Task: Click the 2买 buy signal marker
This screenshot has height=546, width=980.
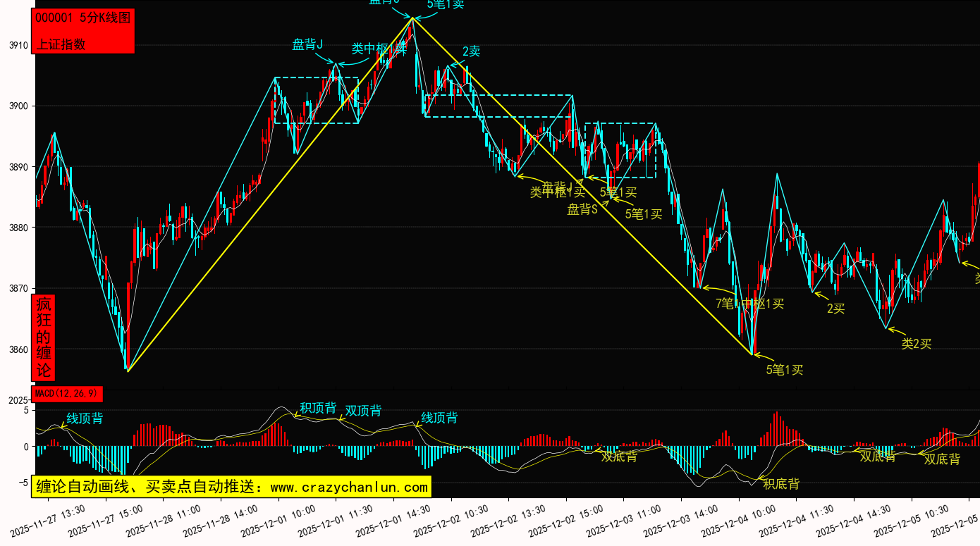Action: click(x=835, y=309)
